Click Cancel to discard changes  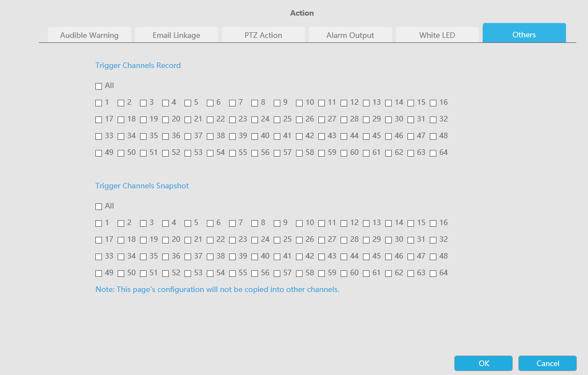pyautogui.click(x=547, y=363)
